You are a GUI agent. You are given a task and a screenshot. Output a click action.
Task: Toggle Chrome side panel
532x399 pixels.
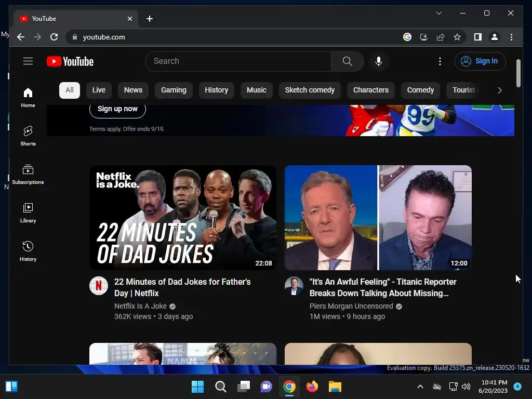478,37
